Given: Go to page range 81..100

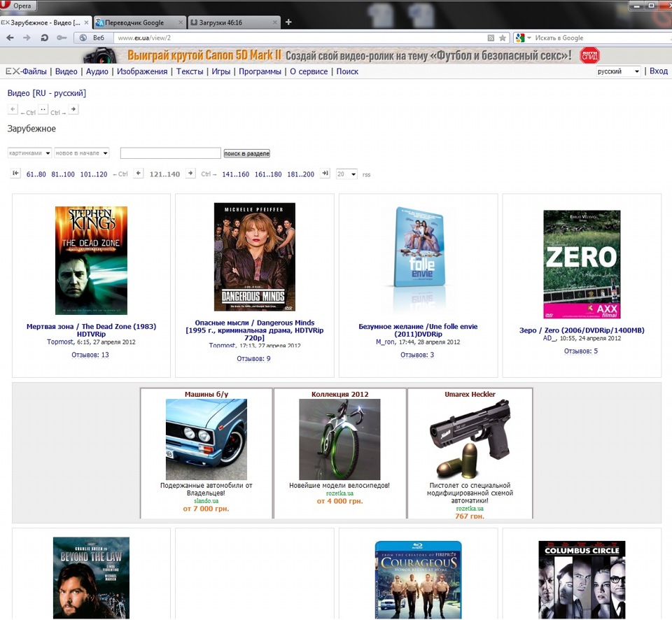Looking at the screenshot, I should pyautogui.click(x=63, y=174).
